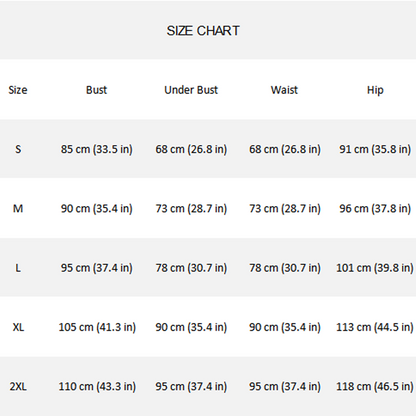Select the 91 cm (35.8 in) hip cell
416x416 pixels.
pyautogui.click(x=375, y=149)
